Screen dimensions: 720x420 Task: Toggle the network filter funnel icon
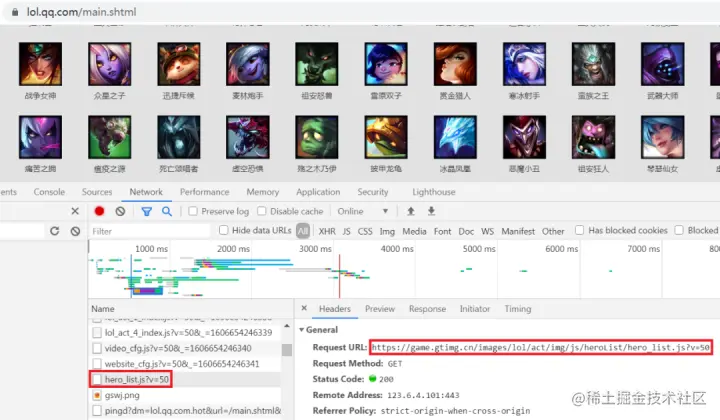click(x=146, y=211)
